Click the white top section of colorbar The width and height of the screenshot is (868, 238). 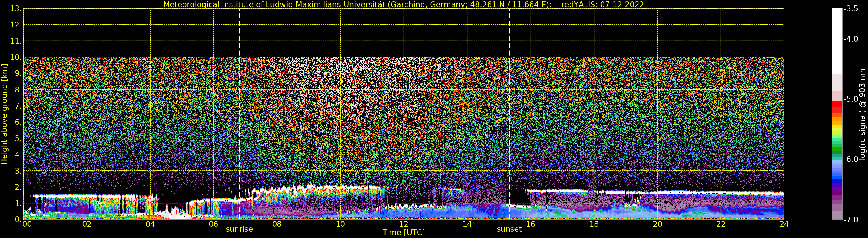pos(837,40)
